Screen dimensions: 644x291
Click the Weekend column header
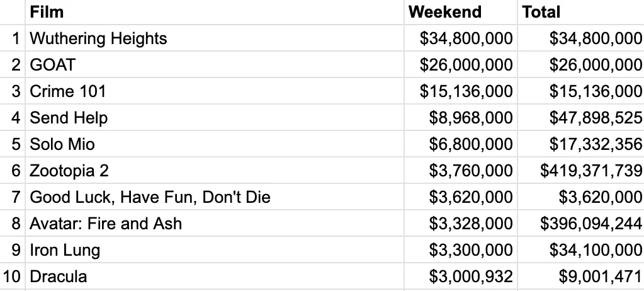pos(444,12)
